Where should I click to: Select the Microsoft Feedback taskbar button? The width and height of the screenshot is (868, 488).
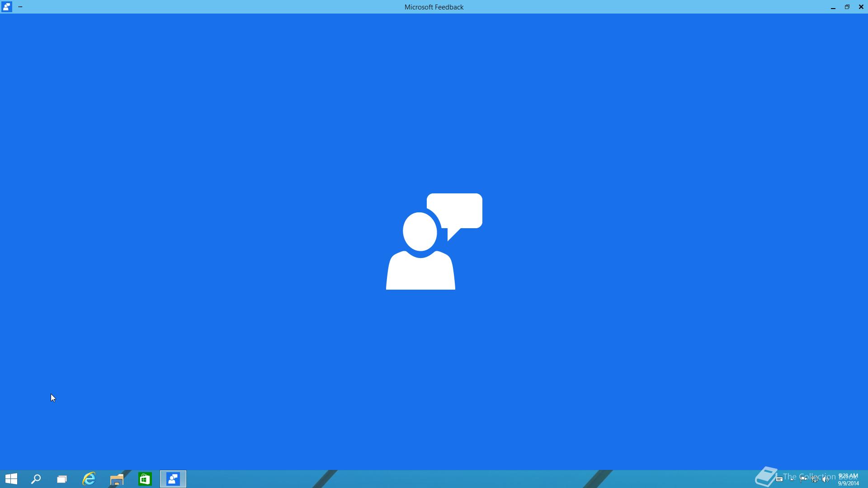click(173, 479)
